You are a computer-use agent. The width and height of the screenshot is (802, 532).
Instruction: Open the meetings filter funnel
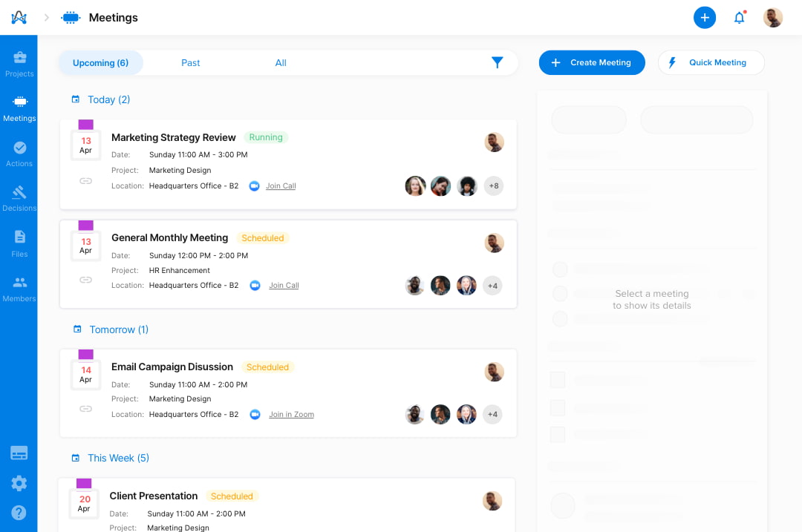click(x=497, y=62)
